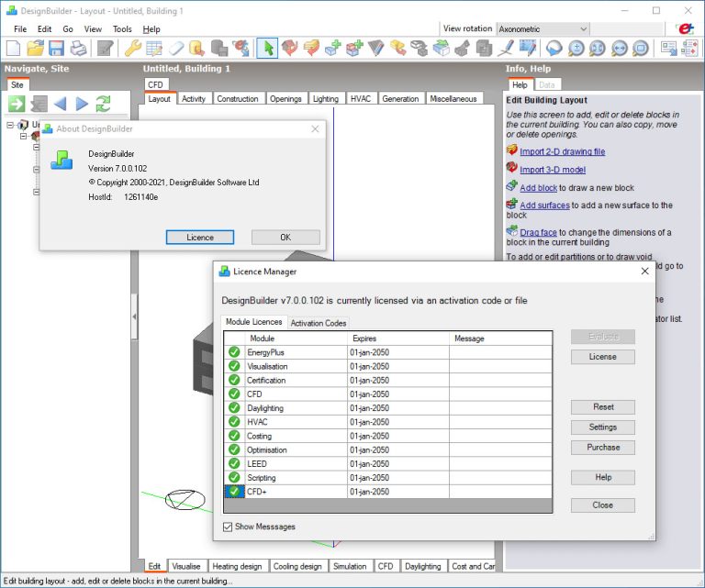Refresh navigator with green circular arrows icon
705x588 pixels.
tap(104, 104)
